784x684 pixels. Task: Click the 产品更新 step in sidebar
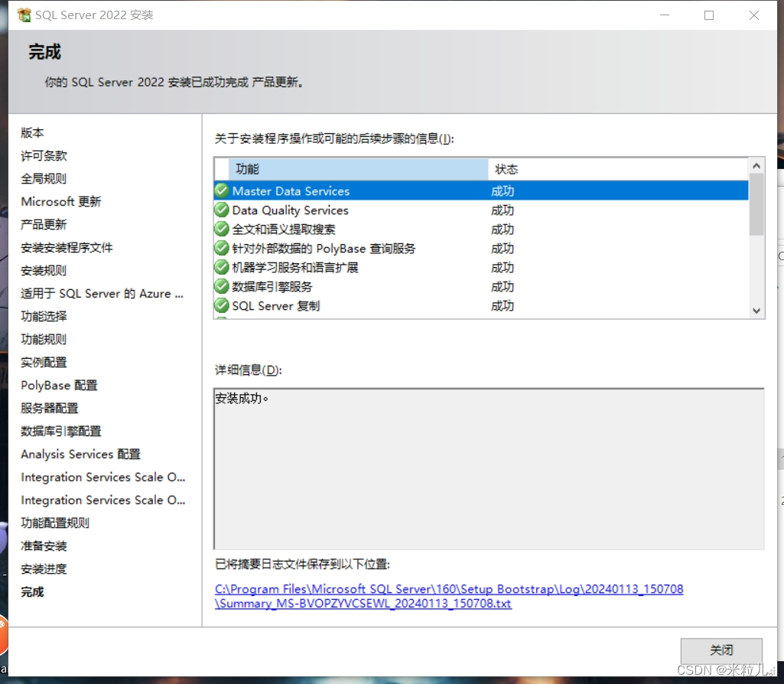point(44,224)
